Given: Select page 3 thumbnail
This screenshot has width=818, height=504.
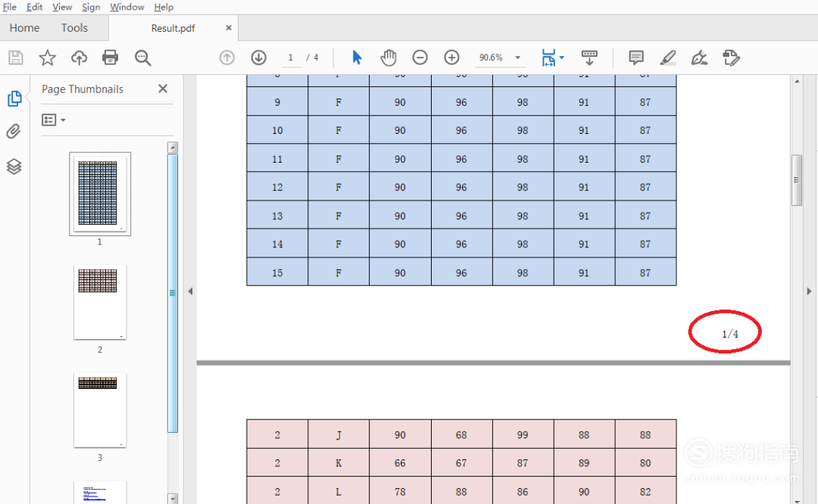Looking at the screenshot, I should [x=100, y=410].
